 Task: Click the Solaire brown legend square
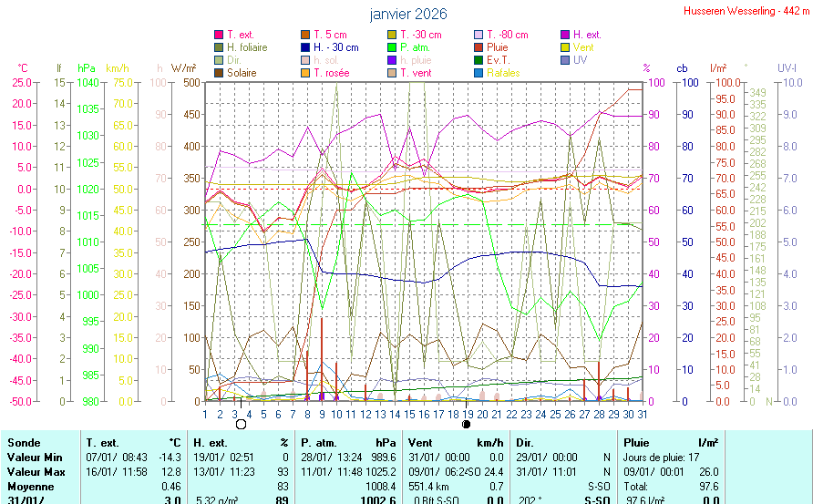click(219, 73)
